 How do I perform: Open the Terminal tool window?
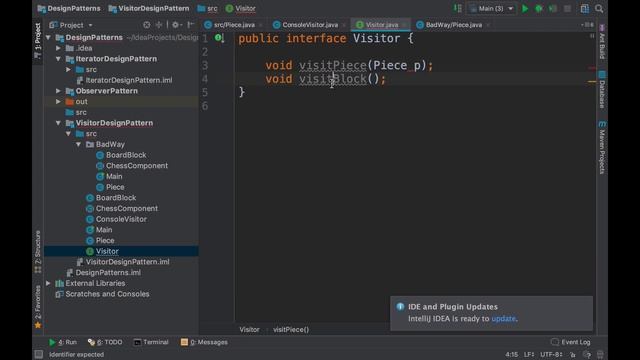point(151,342)
